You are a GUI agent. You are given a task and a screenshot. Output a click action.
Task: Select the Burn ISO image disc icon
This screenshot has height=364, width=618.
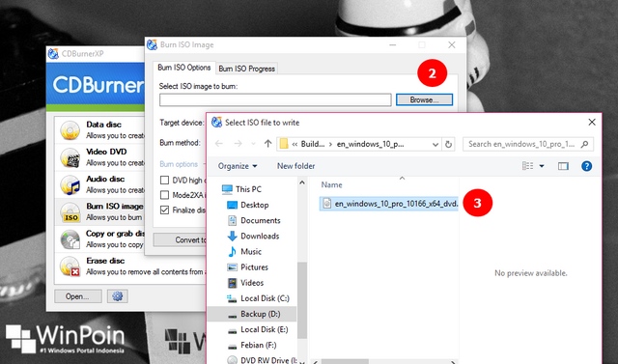pos(70,212)
